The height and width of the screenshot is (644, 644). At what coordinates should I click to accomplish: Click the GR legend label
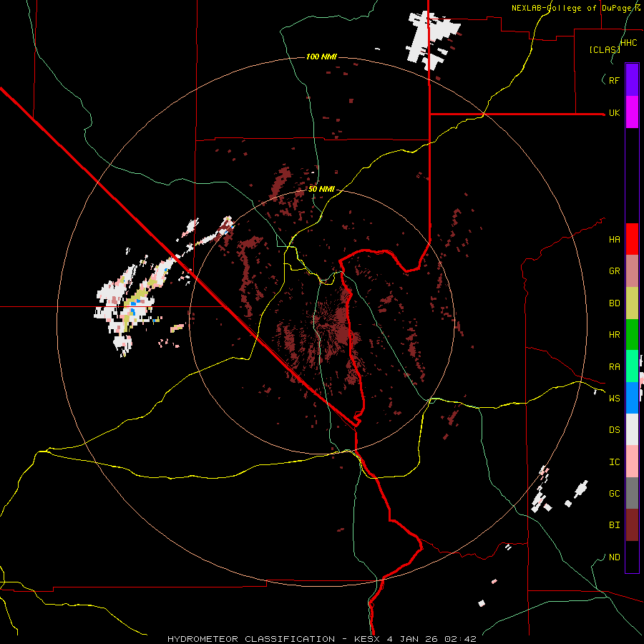pyautogui.click(x=614, y=271)
